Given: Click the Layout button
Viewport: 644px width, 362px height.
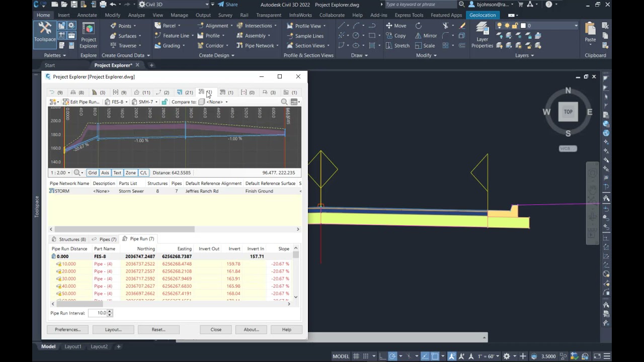Looking at the screenshot, I should tap(113, 330).
